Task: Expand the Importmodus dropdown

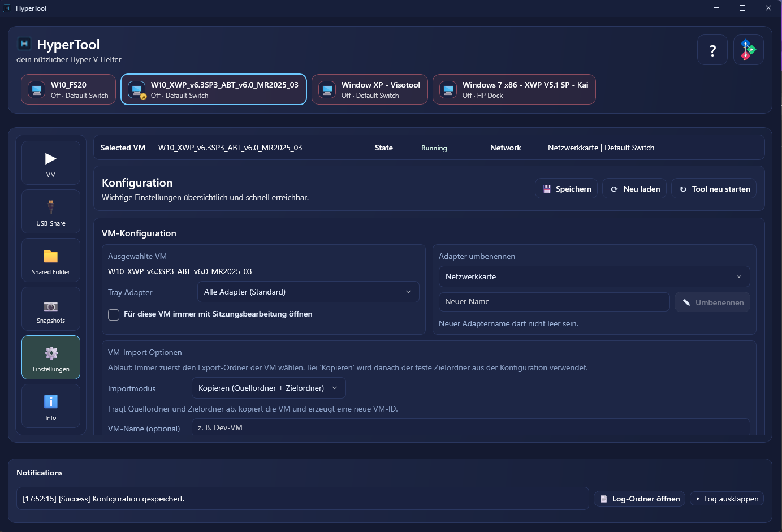Action: coord(268,388)
